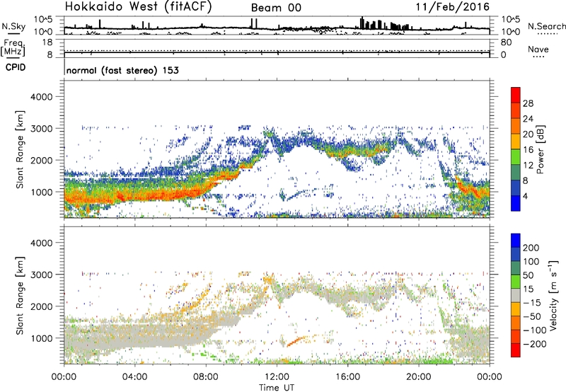Click the 'Time UT' axis title
566x392 pixels.
[x=277, y=388]
